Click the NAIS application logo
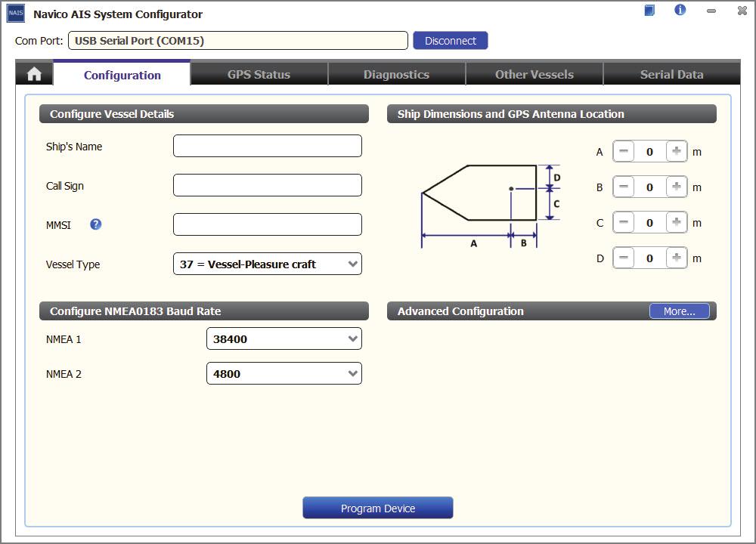The image size is (756, 544). point(16,14)
